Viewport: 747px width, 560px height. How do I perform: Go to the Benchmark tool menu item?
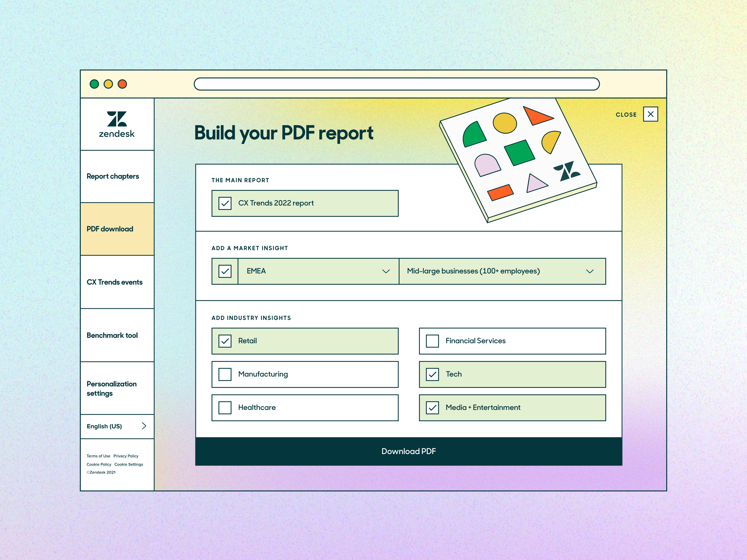[x=112, y=335]
